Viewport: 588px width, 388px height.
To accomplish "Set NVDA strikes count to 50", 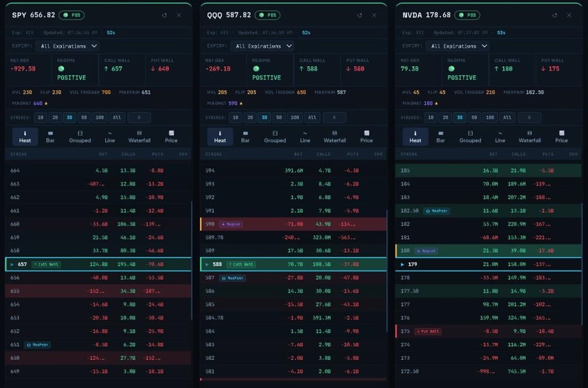I will click(474, 118).
